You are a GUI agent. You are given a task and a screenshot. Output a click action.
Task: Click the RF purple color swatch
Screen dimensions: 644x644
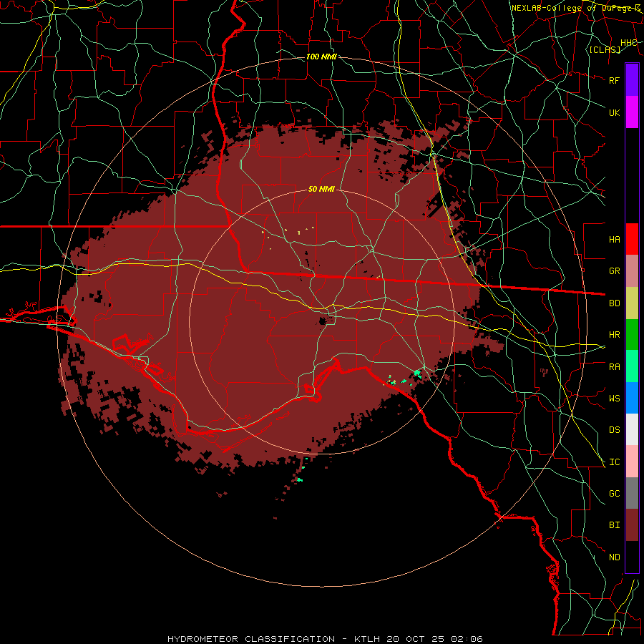632,80
